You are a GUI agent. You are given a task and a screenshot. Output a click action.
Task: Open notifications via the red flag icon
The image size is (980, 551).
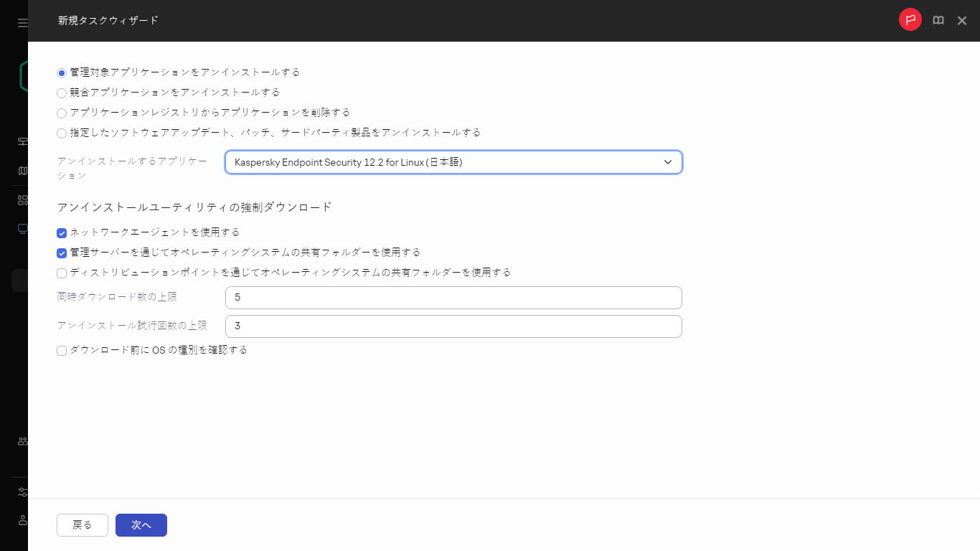click(910, 19)
